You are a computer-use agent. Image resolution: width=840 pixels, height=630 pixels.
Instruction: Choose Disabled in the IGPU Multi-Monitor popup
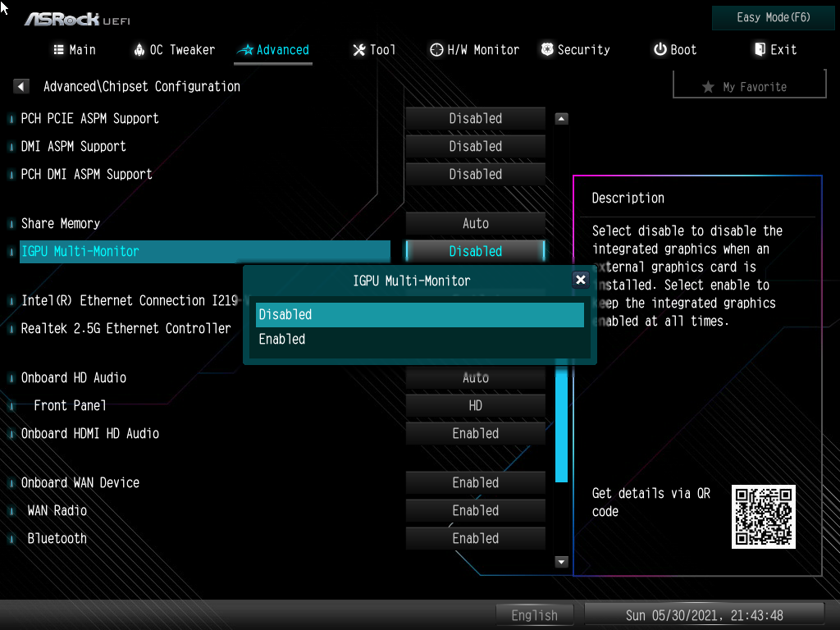point(419,314)
